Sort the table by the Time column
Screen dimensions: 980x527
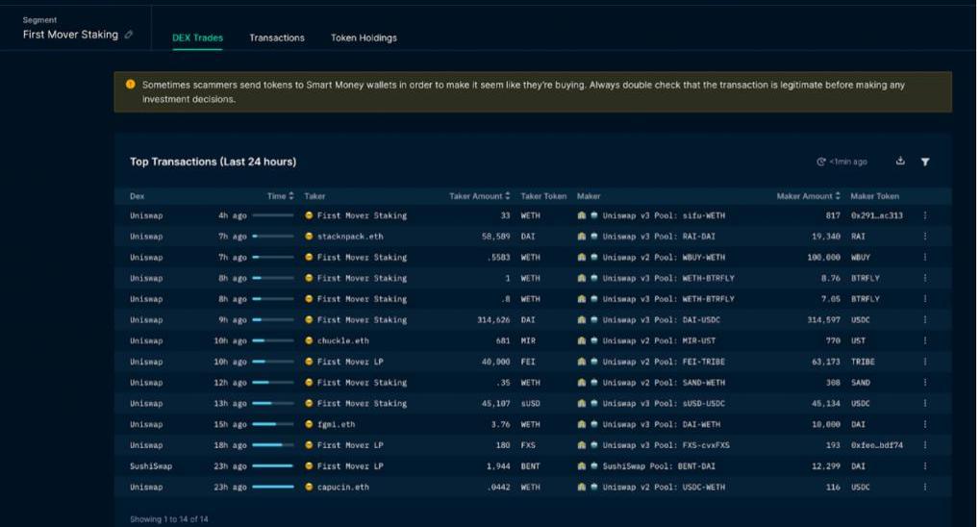click(280, 196)
